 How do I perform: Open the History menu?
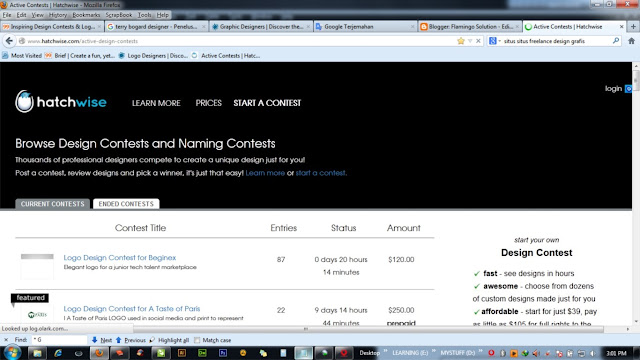tap(58, 15)
